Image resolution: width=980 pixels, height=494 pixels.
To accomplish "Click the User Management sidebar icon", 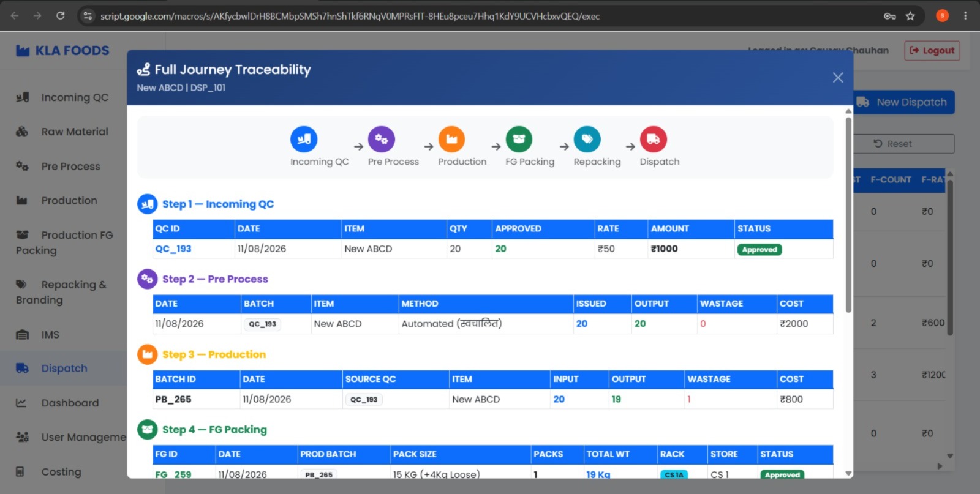I will [x=23, y=437].
